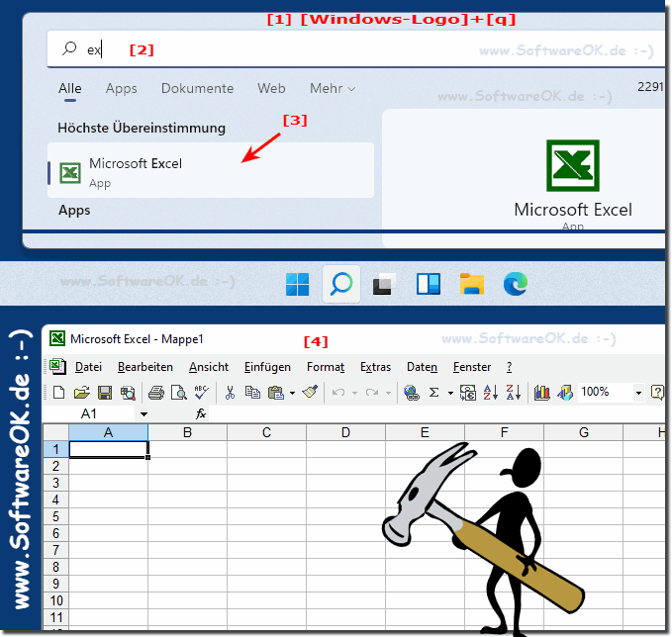672x637 pixels.
Task: Cut selection using the scissors icon
Action: [x=231, y=393]
